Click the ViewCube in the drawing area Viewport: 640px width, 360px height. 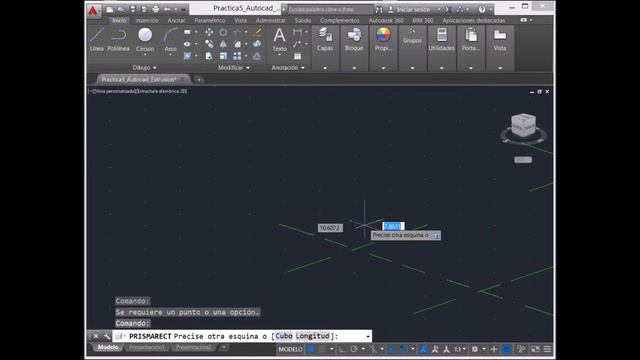[x=523, y=125]
